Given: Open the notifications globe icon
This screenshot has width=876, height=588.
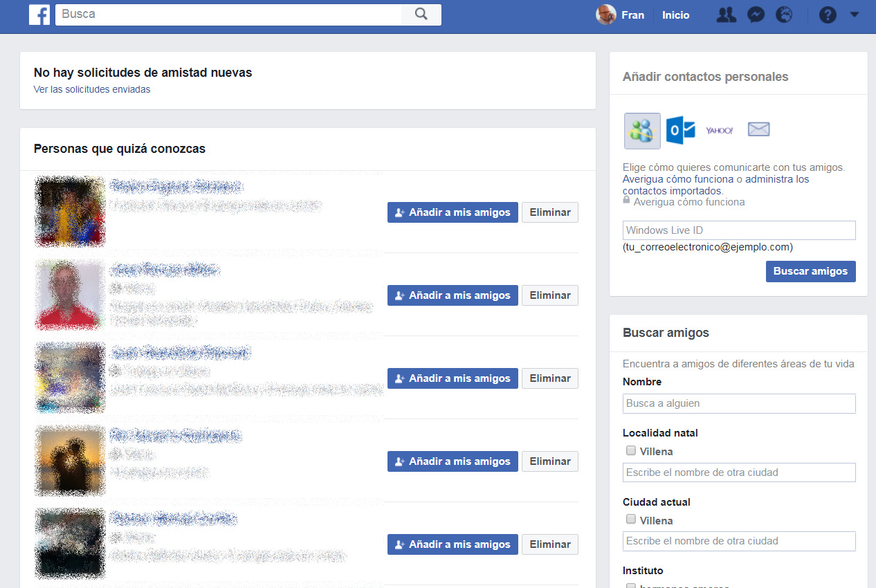Looking at the screenshot, I should pyautogui.click(x=784, y=15).
